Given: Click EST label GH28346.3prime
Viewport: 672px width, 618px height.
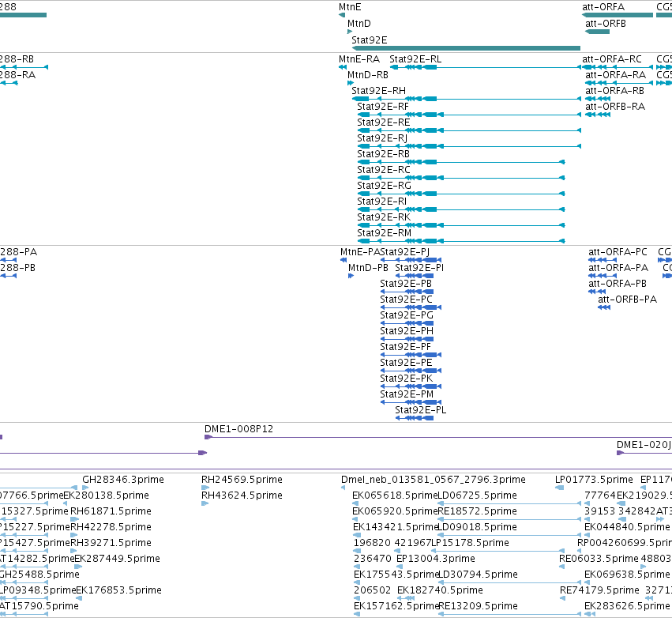Looking at the screenshot, I should (x=123, y=480).
